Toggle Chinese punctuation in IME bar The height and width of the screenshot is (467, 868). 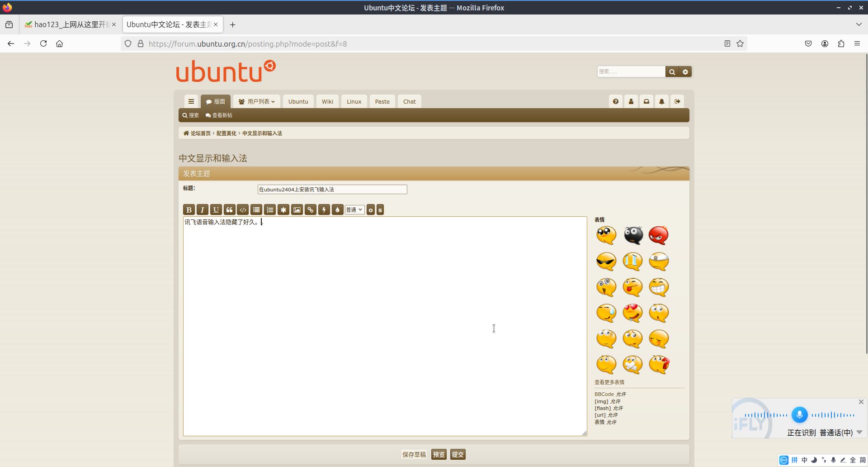click(x=824, y=460)
